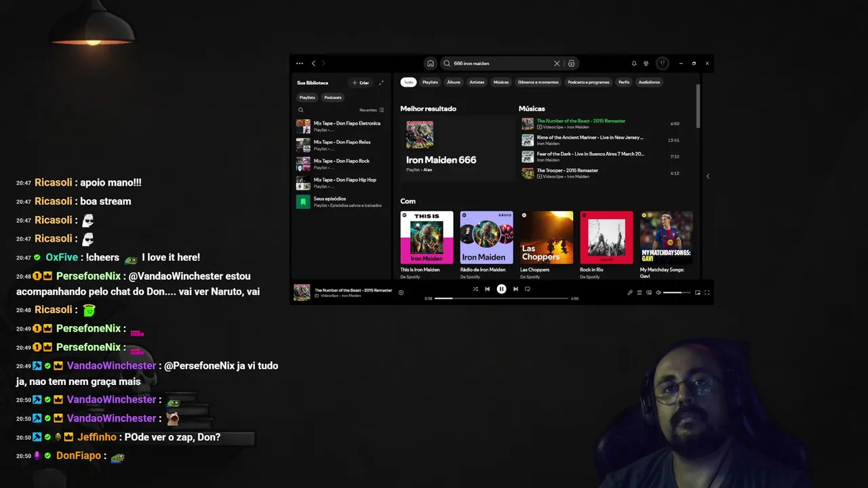Go forward with the right arrow
Screen dimensions: 868x488
[323, 63]
